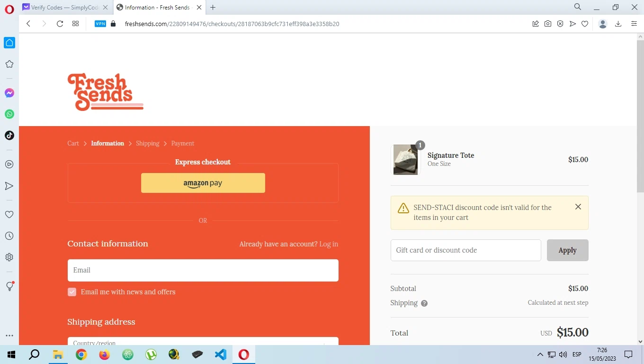Open sidebar Settings gear icon
Screen dimensions: 644x364
tap(9, 257)
